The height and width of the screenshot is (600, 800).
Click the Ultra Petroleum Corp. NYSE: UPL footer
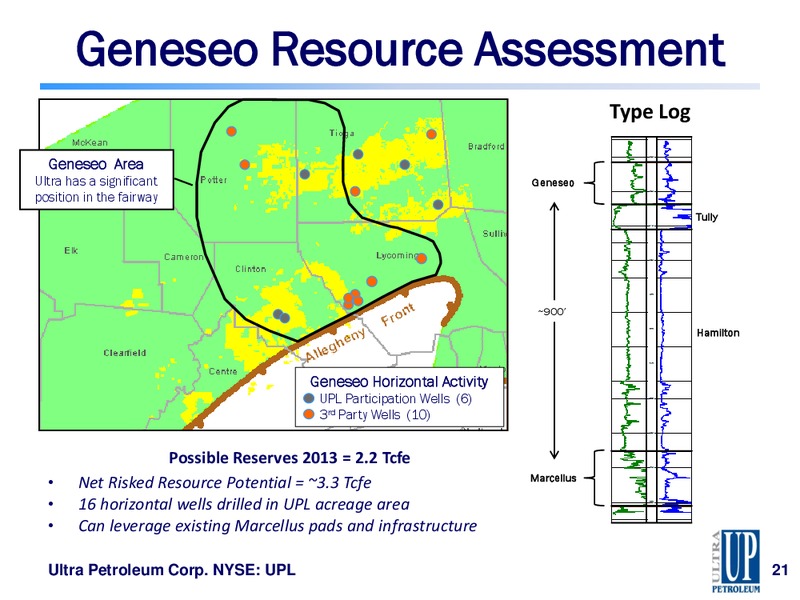pos(172,569)
